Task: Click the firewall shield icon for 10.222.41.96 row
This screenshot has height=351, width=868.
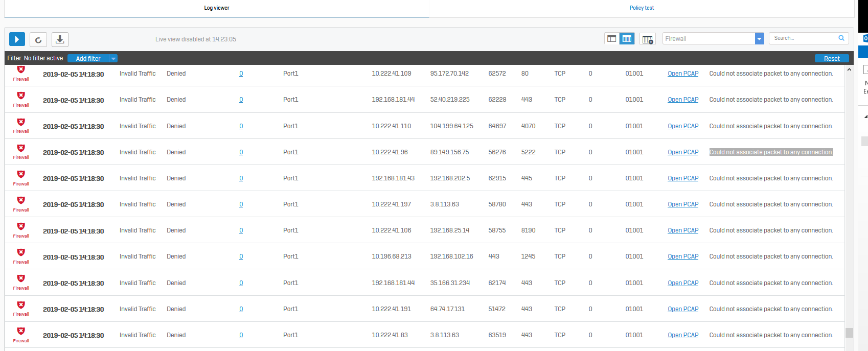Action: [21, 149]
